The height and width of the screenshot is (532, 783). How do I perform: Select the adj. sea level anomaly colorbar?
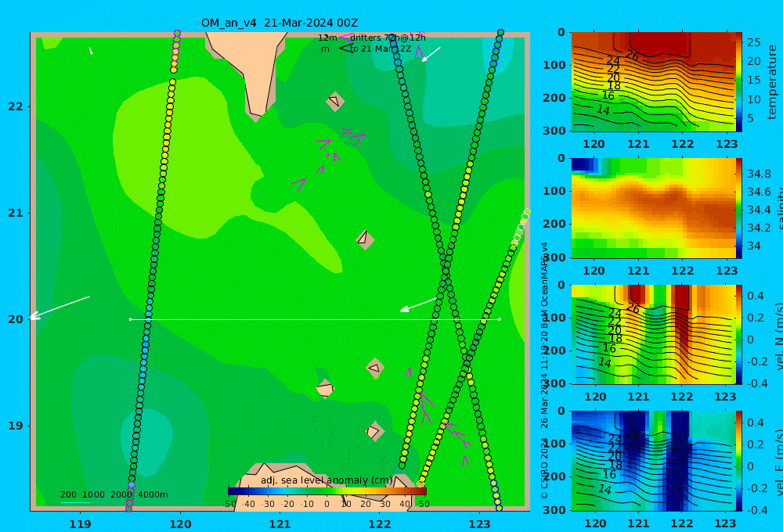tap(327, 491)
